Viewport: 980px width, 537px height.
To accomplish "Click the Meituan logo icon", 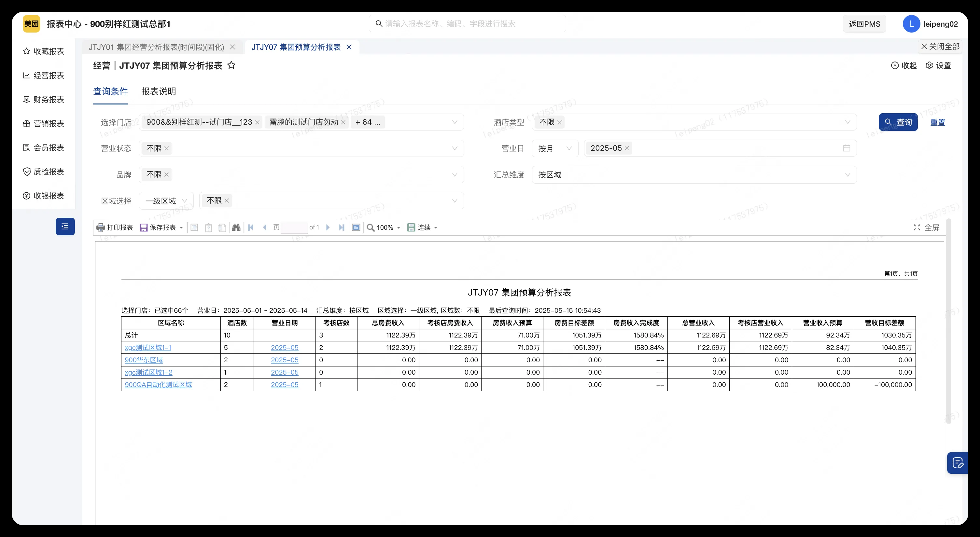I will (31, 24).
